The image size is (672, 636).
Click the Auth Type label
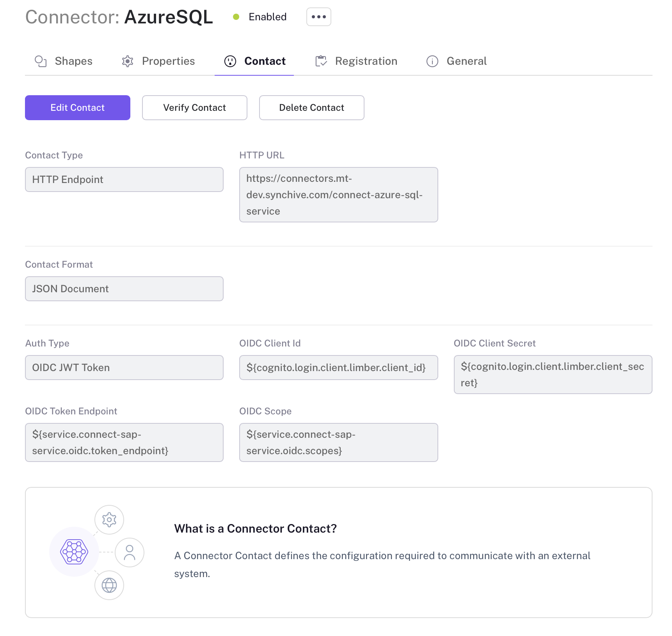[47, 343]
